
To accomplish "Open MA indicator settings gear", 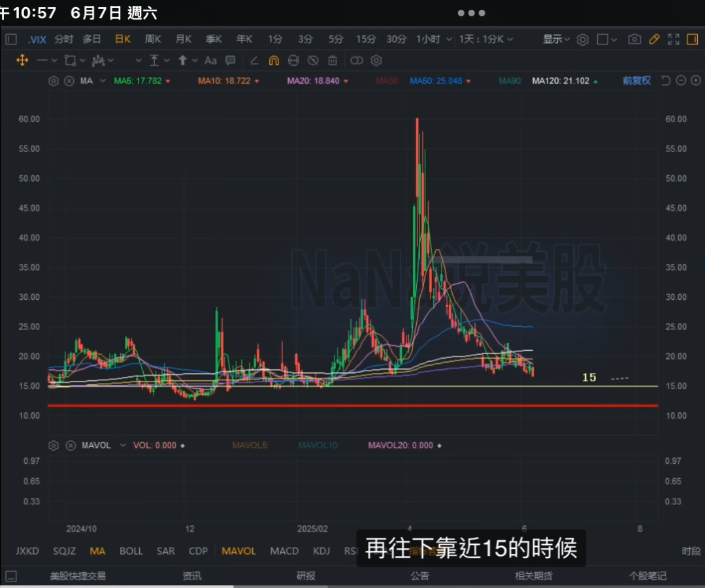I will coord(54,81).
